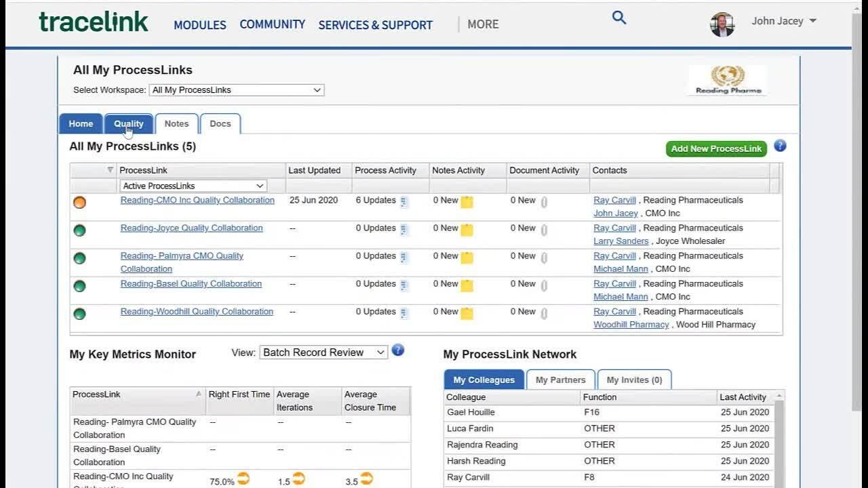Click green status dot for Reading-Woodhill row
Viewport: 868px width, 488px height.
pyautogui.click(x=79, y=314)
